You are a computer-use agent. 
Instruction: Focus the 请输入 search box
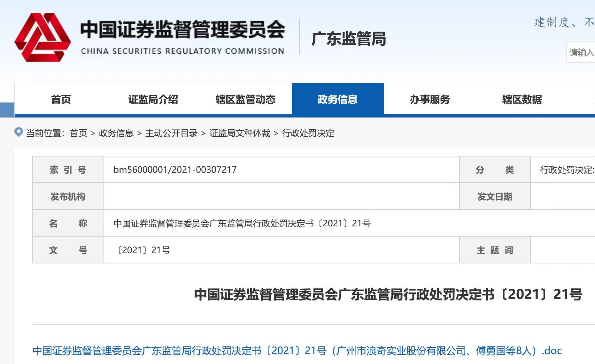point(581,52)
